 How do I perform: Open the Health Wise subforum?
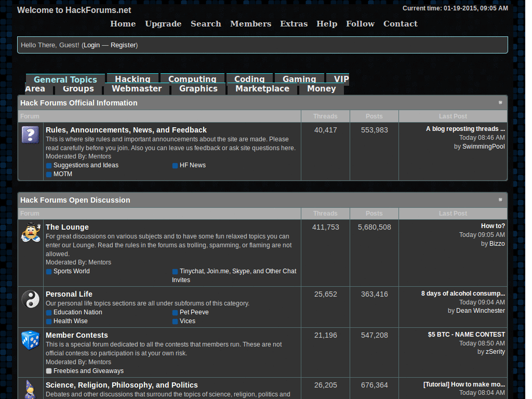(71, 321)
